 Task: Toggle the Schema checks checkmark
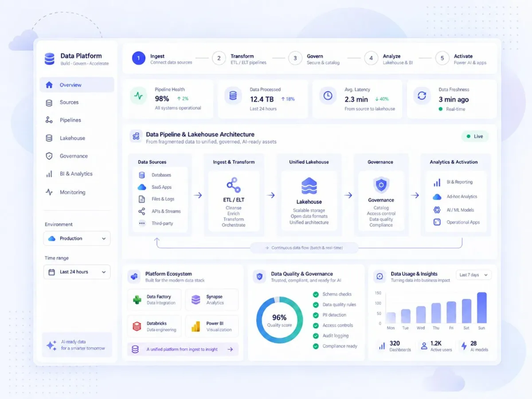[316, 294]
